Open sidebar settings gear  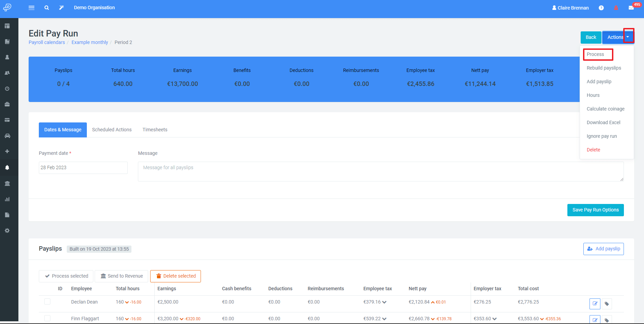[x=7, y=231]
